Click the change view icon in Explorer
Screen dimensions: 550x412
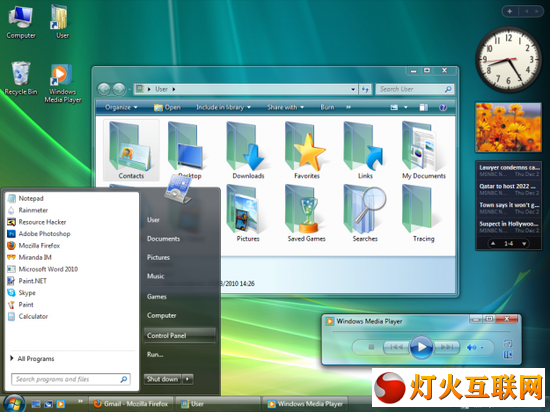pos(394,107)
